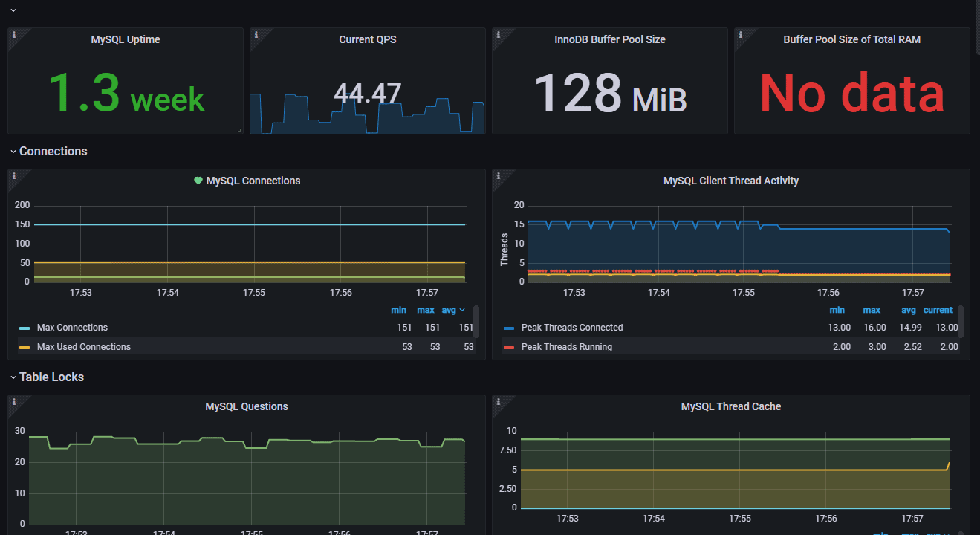Toggle the Max Connections series in legend
Viewport: 980px width, 535px height.
click(x=72, y=328)
